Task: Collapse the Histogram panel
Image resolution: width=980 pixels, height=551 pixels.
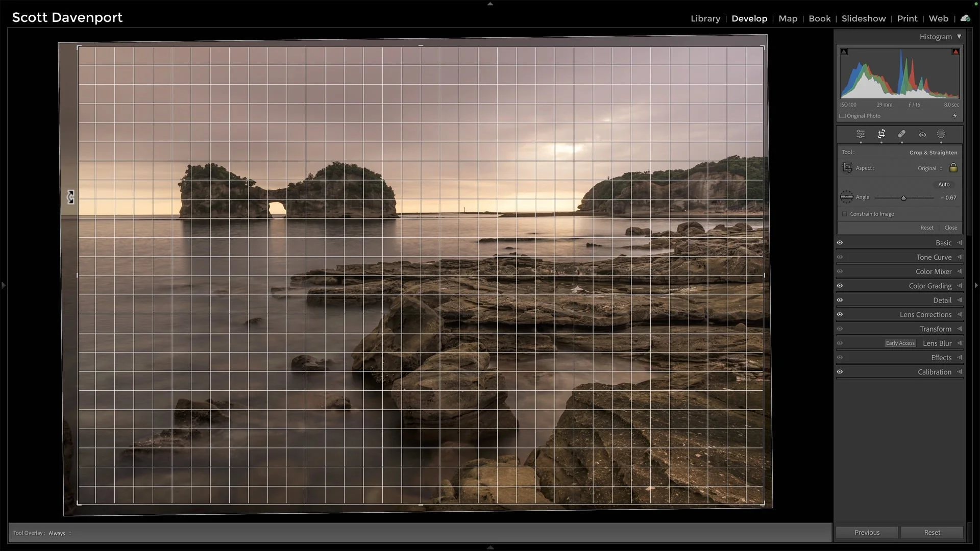Action: point(959,36)
